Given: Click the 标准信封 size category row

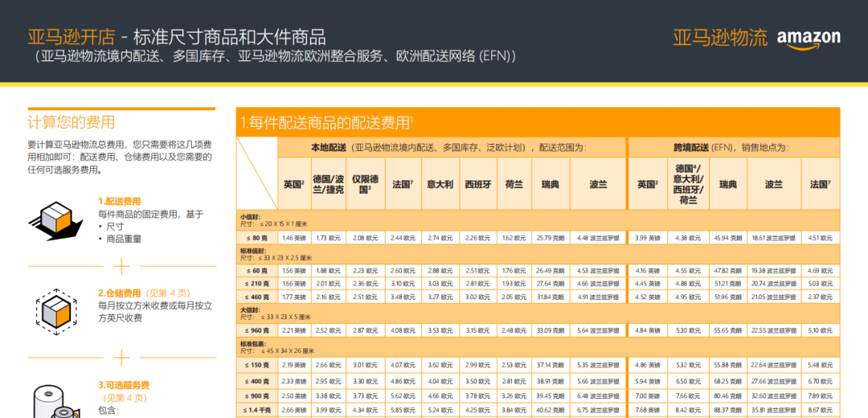Looking at the screenshot, I should coord(538,255).
